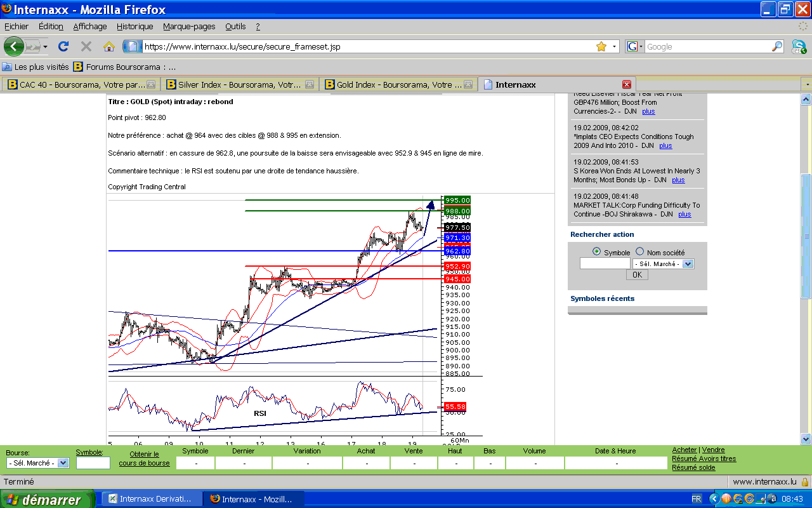Open the back/forward history dropdown arrow
The image size is (812, 508).
click(46, 47)
